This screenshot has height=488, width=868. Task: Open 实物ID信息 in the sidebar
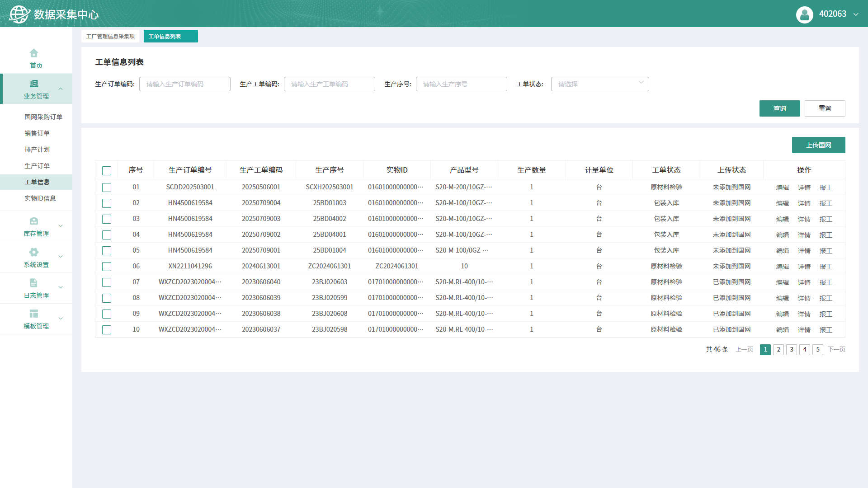tap(40, 198)
